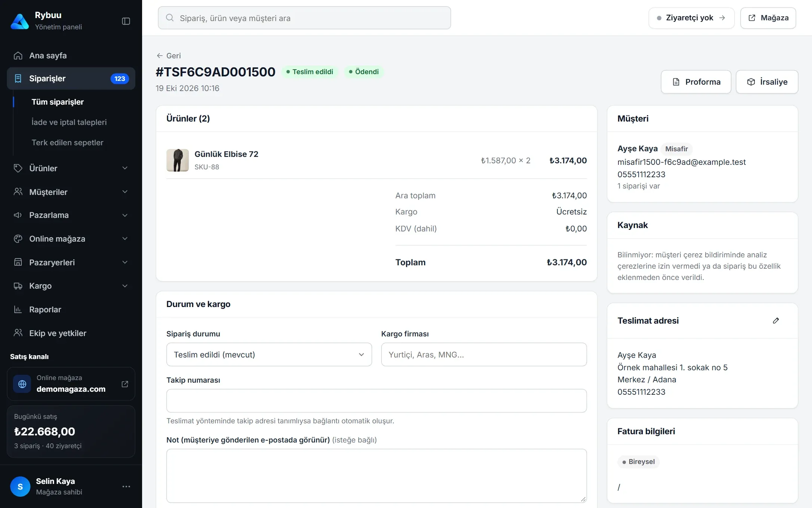Expand Müşteriler menu chevron
The width and height of the screenshot is (812, 508).
pos(125,192)
